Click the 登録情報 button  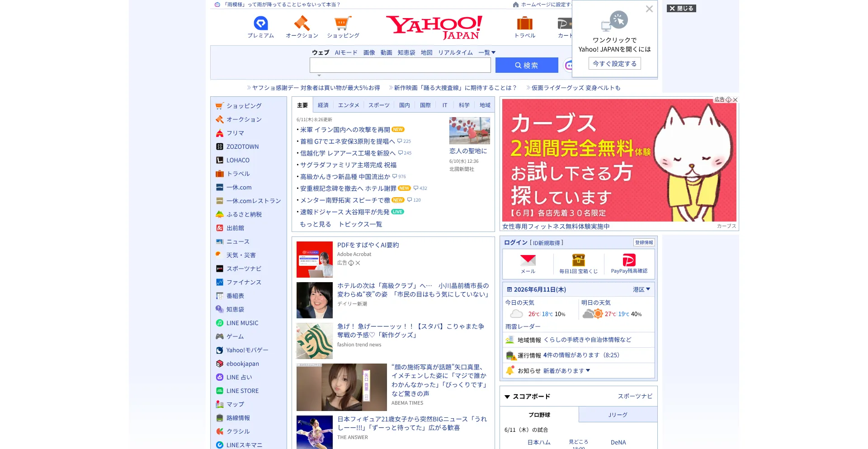pos(644,242)
